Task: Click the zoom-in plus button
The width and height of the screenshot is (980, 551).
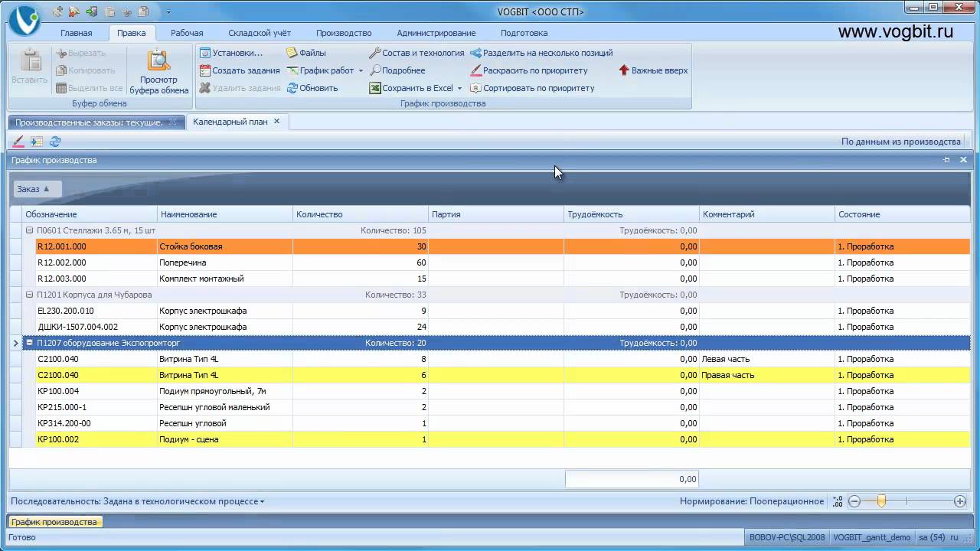Action: click(960, 501)
